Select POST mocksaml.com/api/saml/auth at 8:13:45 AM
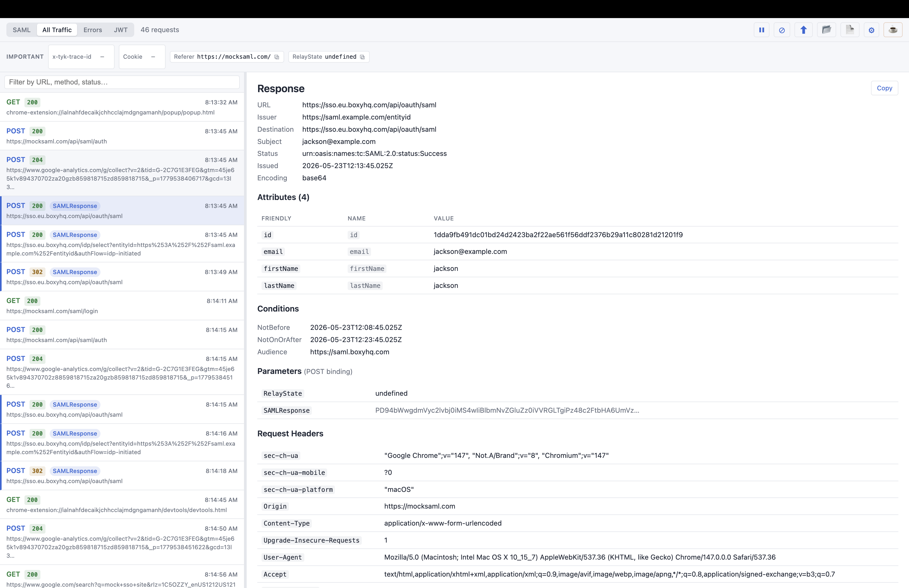This screenshot has height=588, width=909. pos(122,136)
